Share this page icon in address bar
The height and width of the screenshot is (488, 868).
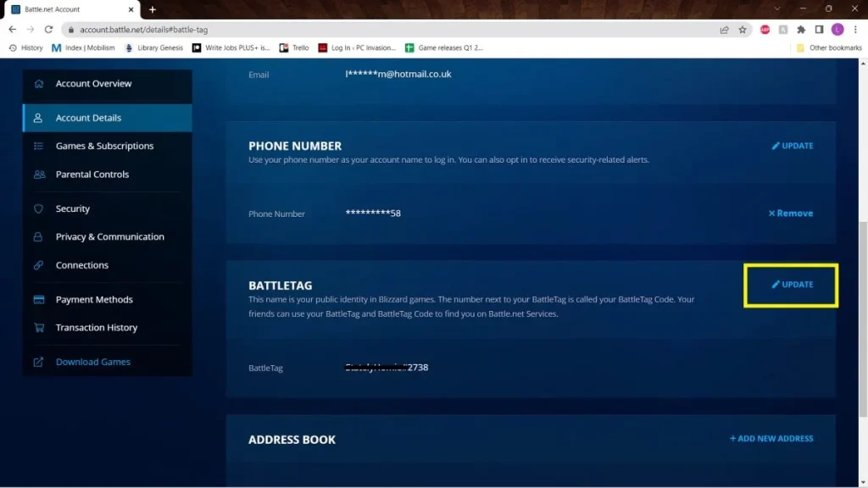(724, 30)
